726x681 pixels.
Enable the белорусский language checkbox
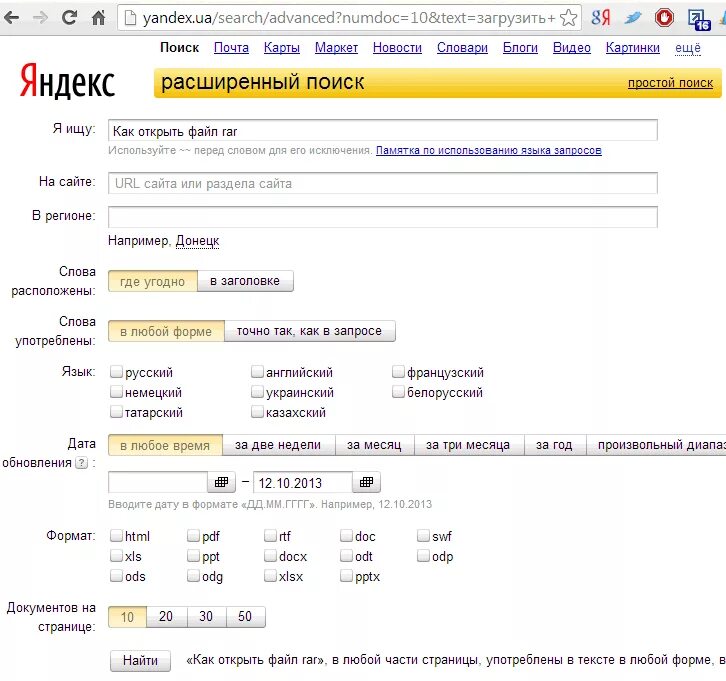coord(398,392)
